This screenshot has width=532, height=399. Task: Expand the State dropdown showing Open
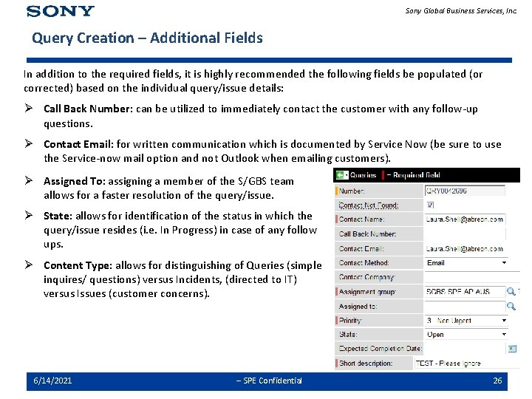504,335
